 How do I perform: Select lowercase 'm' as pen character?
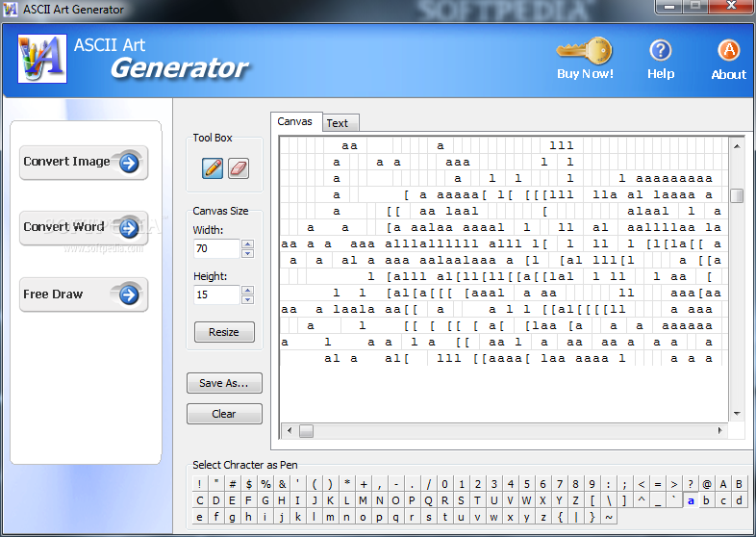click(x=330, y=517)
